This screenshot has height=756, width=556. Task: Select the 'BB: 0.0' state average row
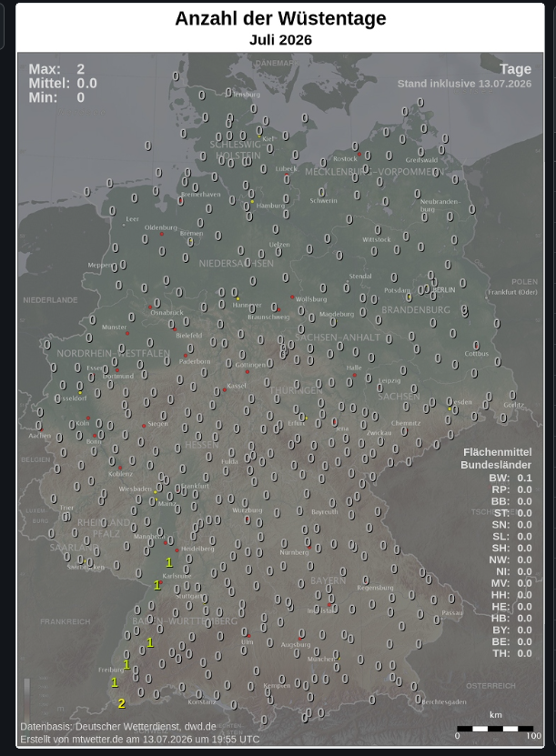pyautogui.click(x=511, y=501)
